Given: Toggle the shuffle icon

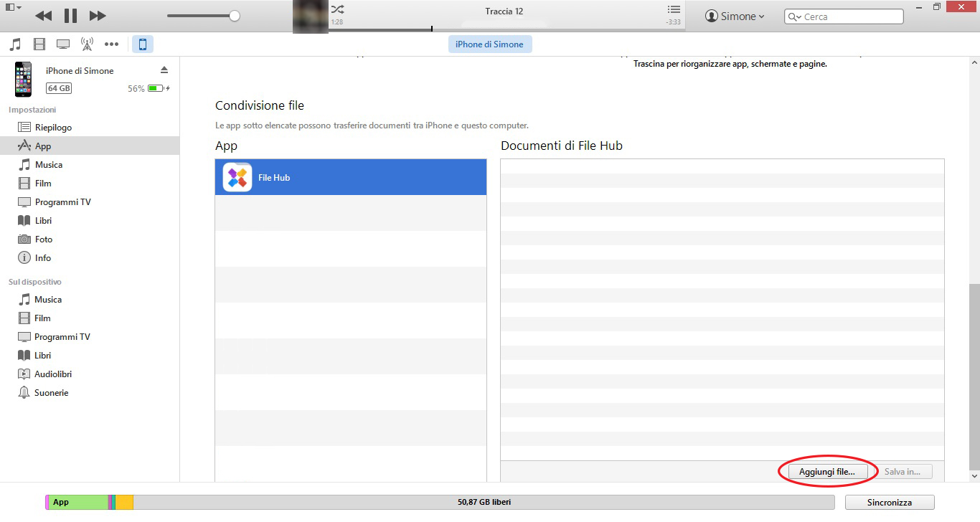Looking at the screenshot, I should click(x=337, y=9).
